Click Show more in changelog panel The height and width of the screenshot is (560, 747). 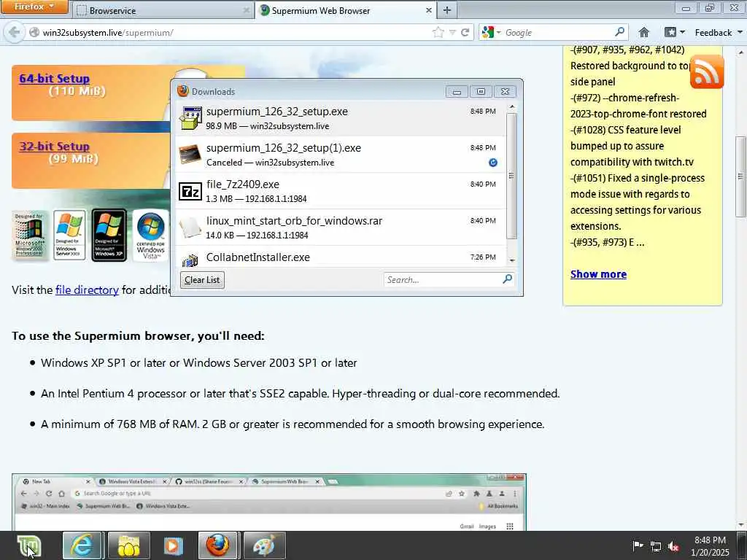[x=598, y=274]
